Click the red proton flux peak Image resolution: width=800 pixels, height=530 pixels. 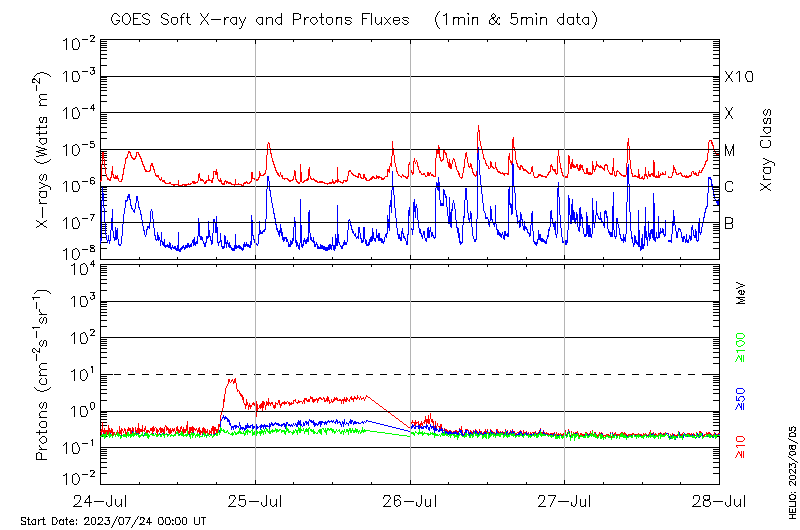click(231, 380)
